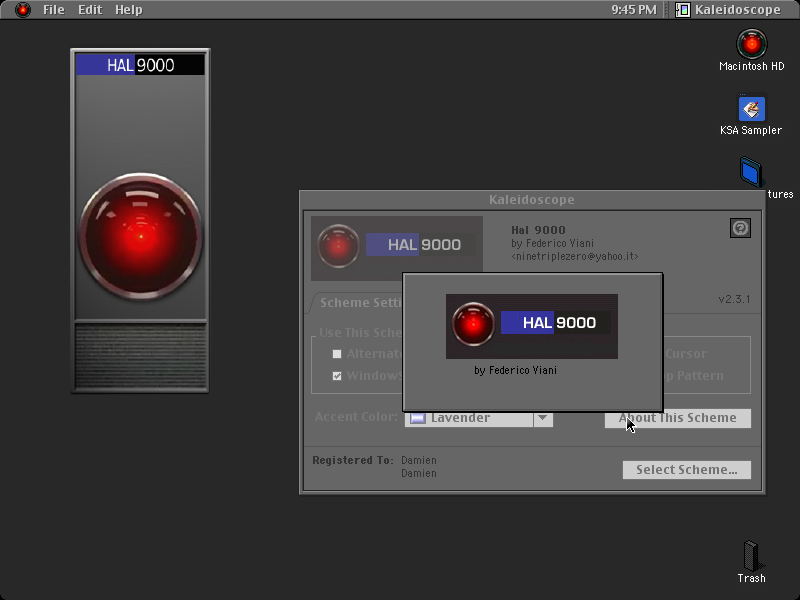
Task: Click the About This Scheme button
Action: click(x=678, y=418)
